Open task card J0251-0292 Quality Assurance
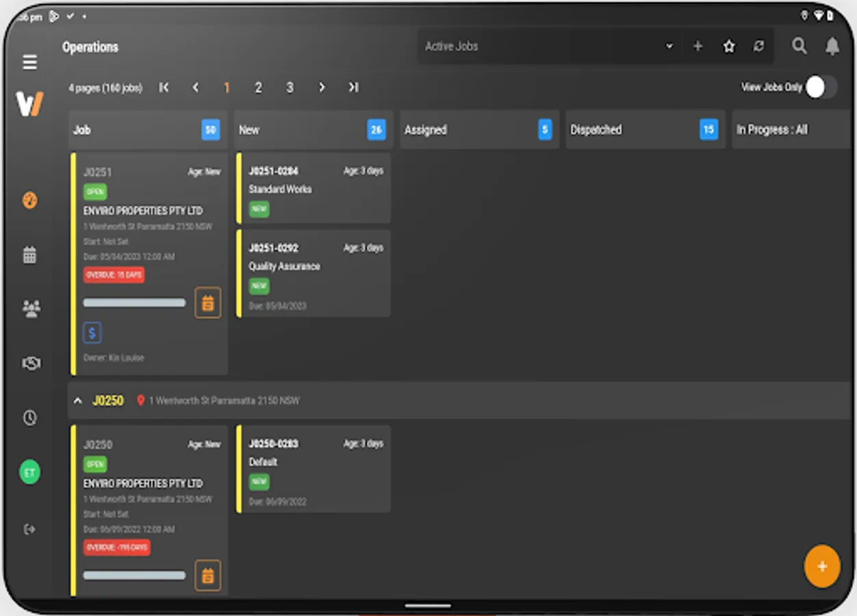857x616 pixels. [x=314, y=274]
